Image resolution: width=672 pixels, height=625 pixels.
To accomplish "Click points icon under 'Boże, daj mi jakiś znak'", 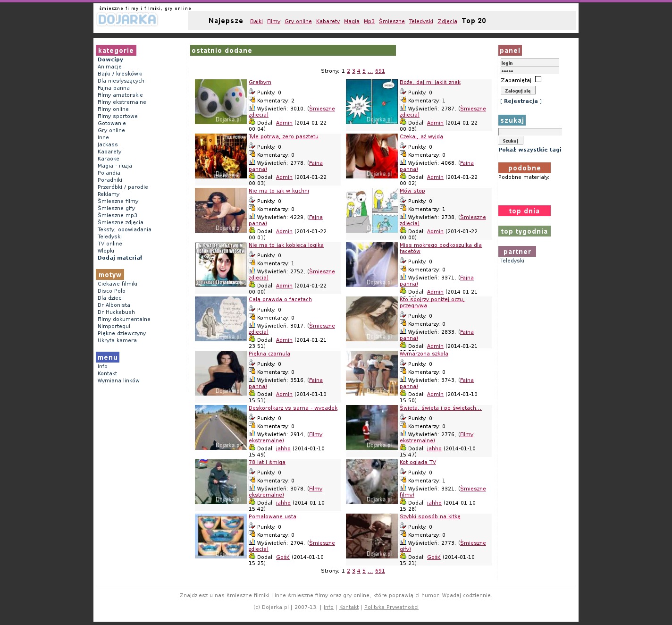I will point(403,92).
